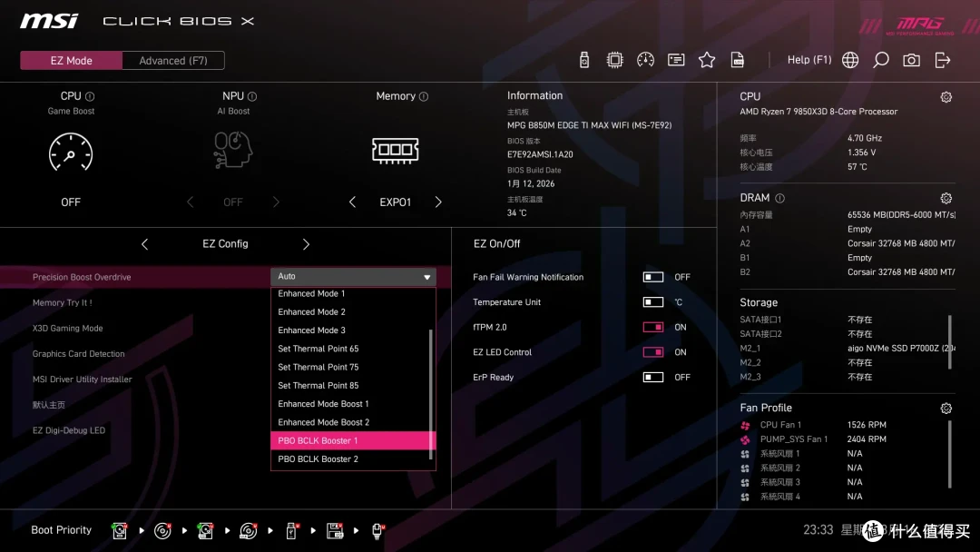Toggle fTPM 2.0 switch
The image size is (980, 552).
coord(653,327)
